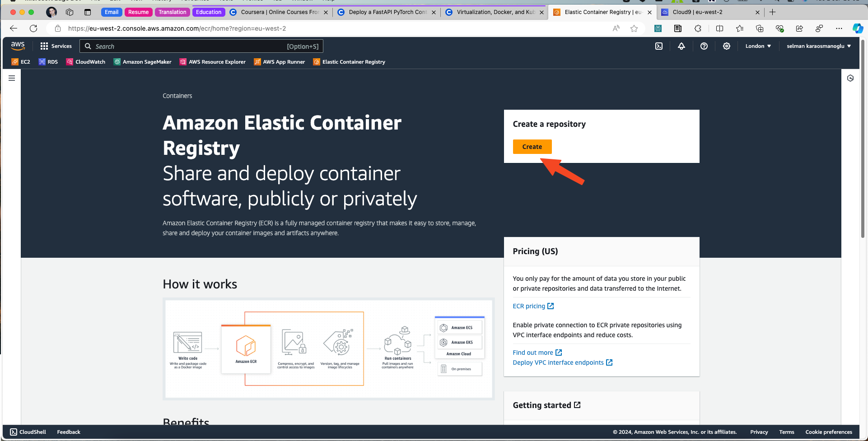The height and width of the screenshot is (441, 868).
Task: Open AWS App Runner shortcut
Action: click(x=280, y=62)
